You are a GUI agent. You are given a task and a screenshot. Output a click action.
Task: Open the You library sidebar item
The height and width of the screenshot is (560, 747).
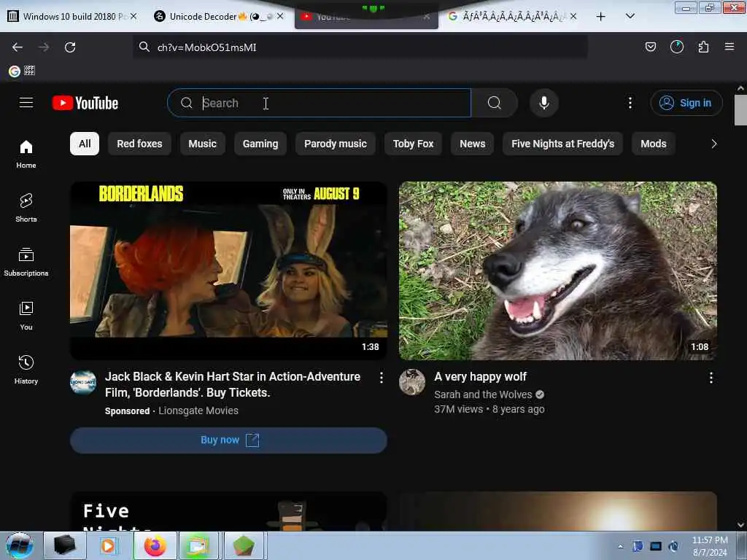click(26, 316)
